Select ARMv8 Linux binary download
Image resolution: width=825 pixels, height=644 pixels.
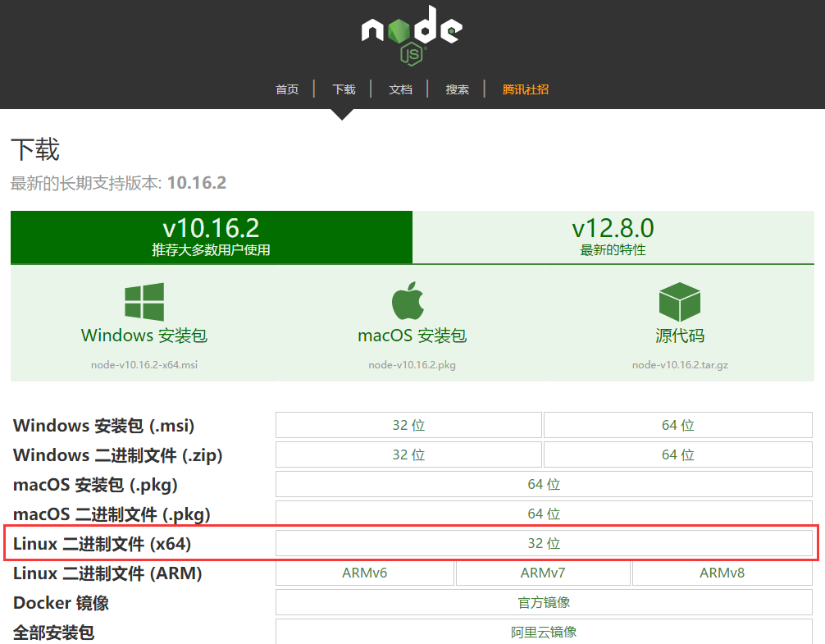[722, 573]
